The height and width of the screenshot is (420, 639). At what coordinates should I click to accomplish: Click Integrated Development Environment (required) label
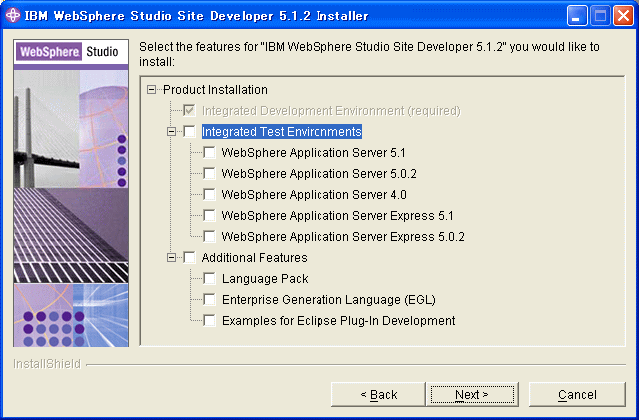coord(331,111)
